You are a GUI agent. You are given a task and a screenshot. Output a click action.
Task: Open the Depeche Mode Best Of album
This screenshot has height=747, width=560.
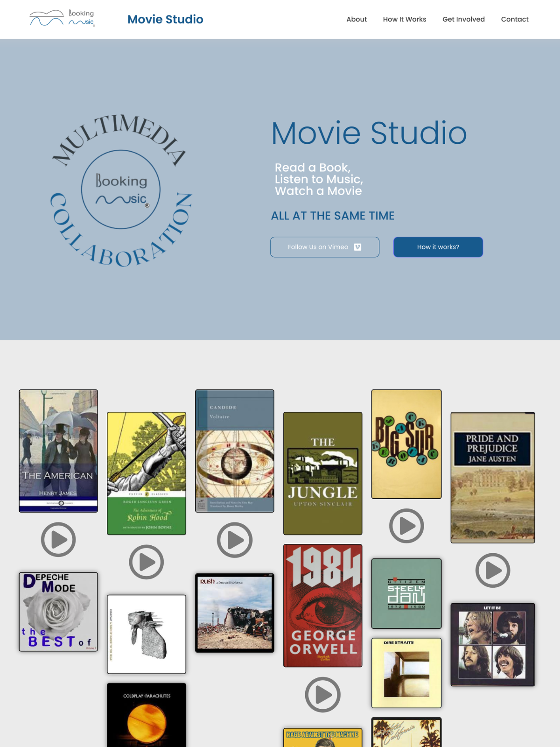(x=58, y=612)
